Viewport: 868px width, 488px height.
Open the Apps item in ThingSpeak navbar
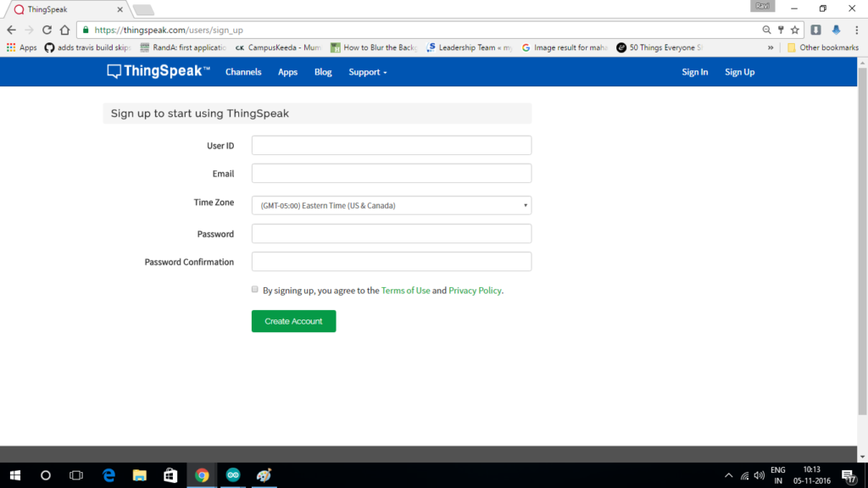click(287, 72)
